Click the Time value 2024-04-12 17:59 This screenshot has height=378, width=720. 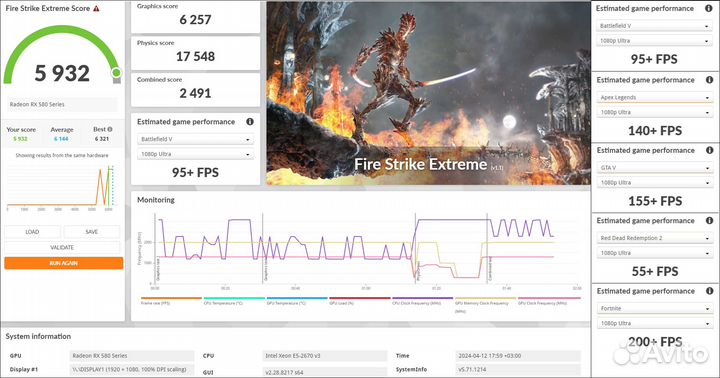518,356
